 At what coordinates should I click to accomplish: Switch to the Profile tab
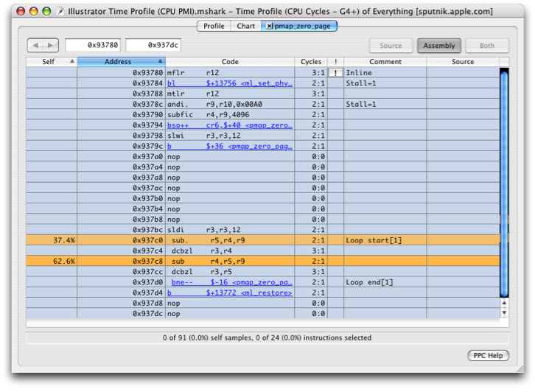click(x=214, y=26)
